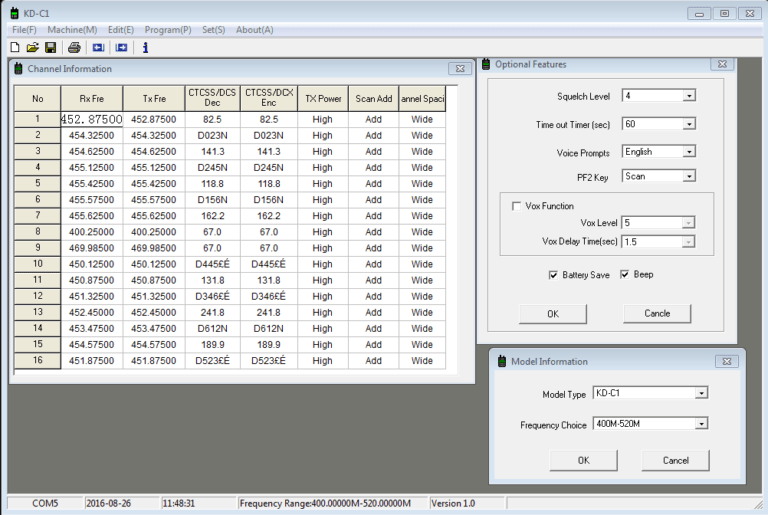Toggle the Battery Save checkbox
This screenshot has width=768, height=515.
[x=553, y=274]
